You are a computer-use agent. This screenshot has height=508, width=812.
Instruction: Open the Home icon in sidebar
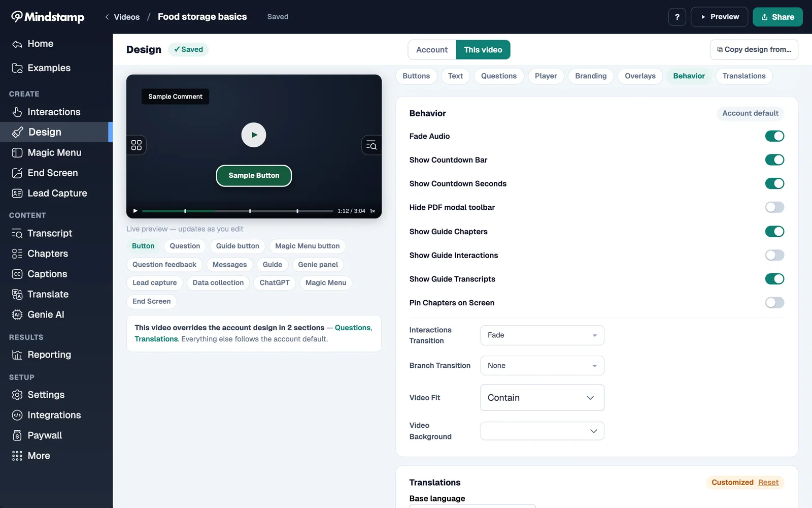(17, 44)
